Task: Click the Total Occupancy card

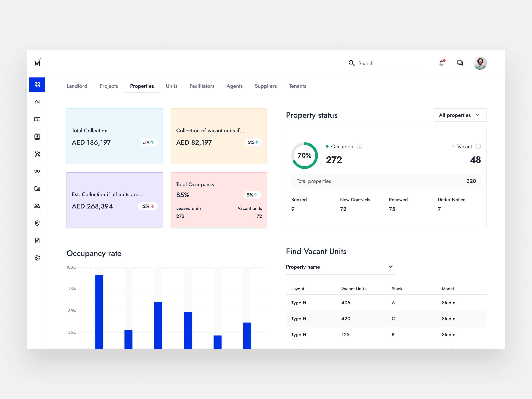Action: click(219, 200)
